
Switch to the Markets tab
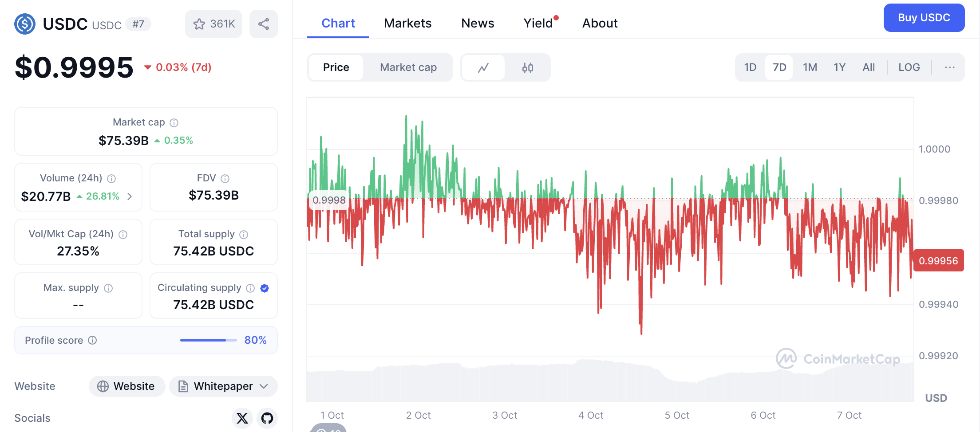[x=407, y=23]
